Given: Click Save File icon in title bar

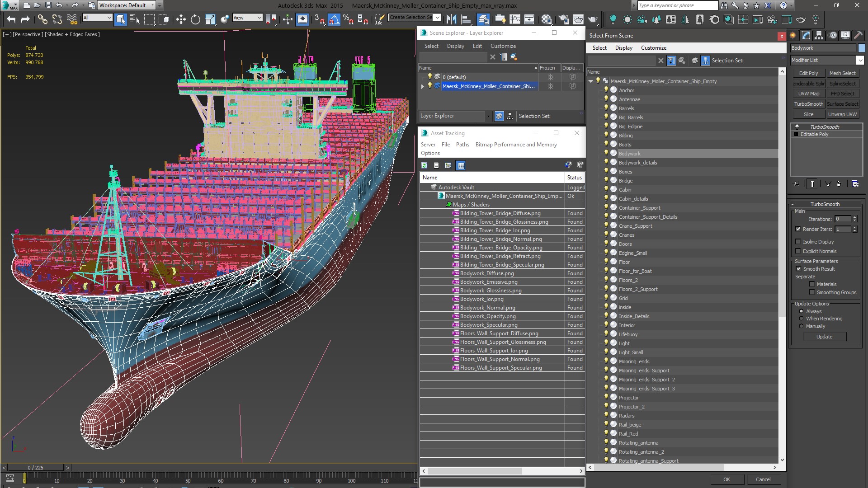Looking at the screenshot, I should [48, 5].
